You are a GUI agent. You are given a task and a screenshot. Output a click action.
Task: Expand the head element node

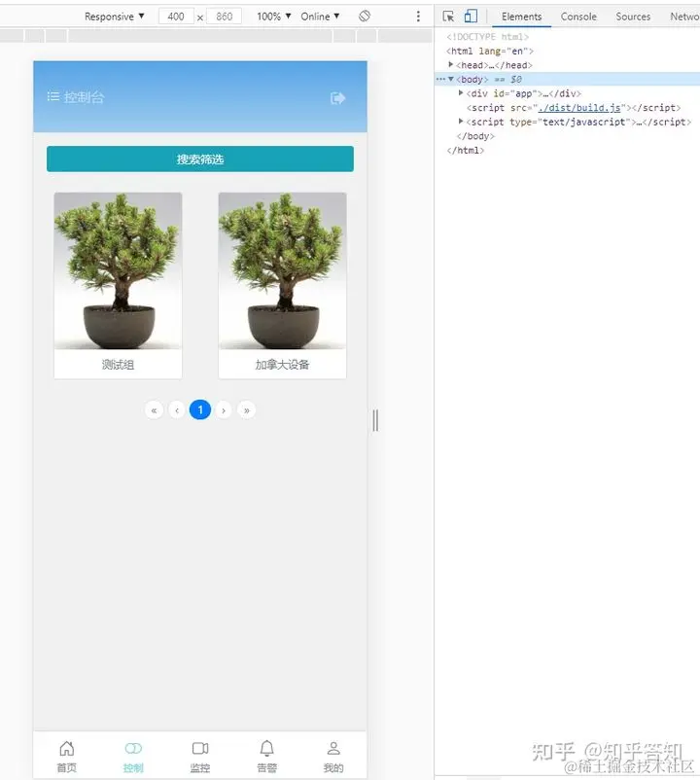pyautogui.click(x=450, y=64)
